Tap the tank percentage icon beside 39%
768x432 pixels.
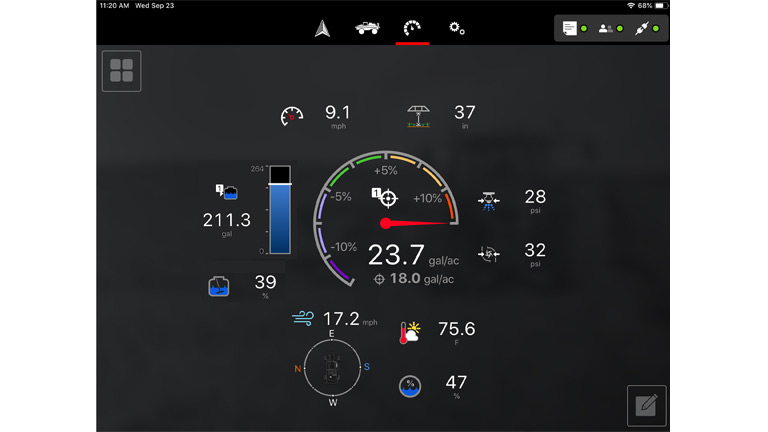pos(218,287)
